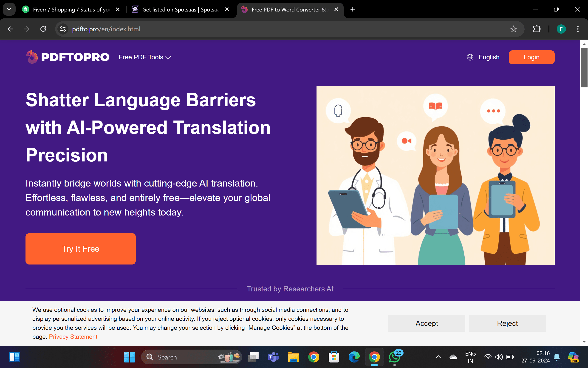Image resolution: width=588 pixels, height=368 pixels.
Task: Open the tab search dropdown arrow
Action: [9, 9]
